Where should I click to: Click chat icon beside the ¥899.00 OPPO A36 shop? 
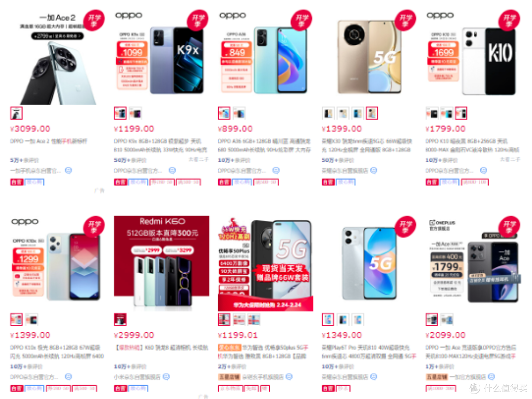click(276, 171)
